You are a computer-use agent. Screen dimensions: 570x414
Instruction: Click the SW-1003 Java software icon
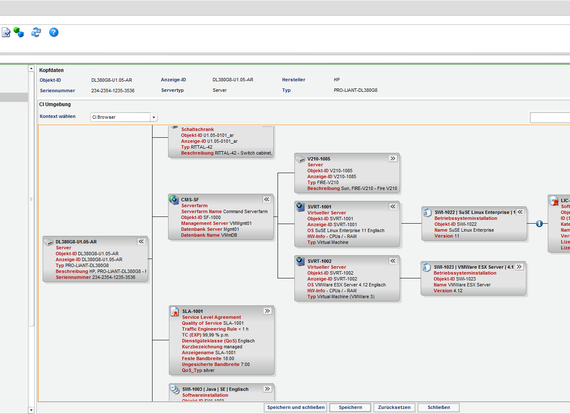175,389
